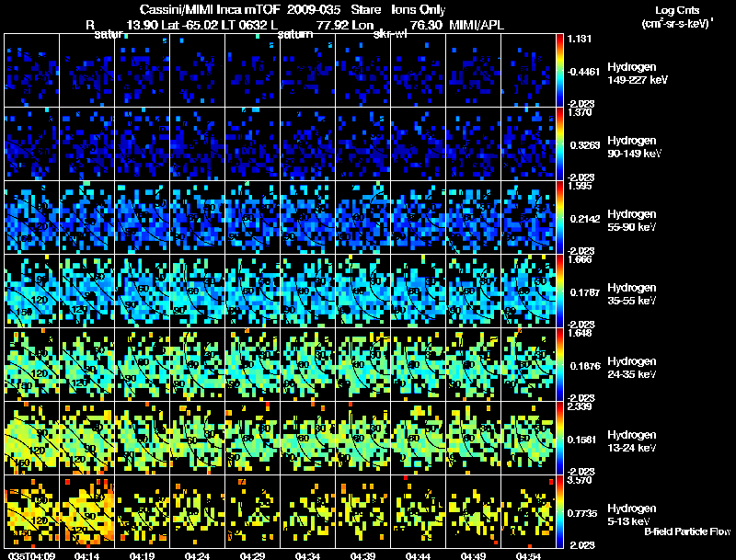Click the 04:29 time axis label

pos(252,556)
